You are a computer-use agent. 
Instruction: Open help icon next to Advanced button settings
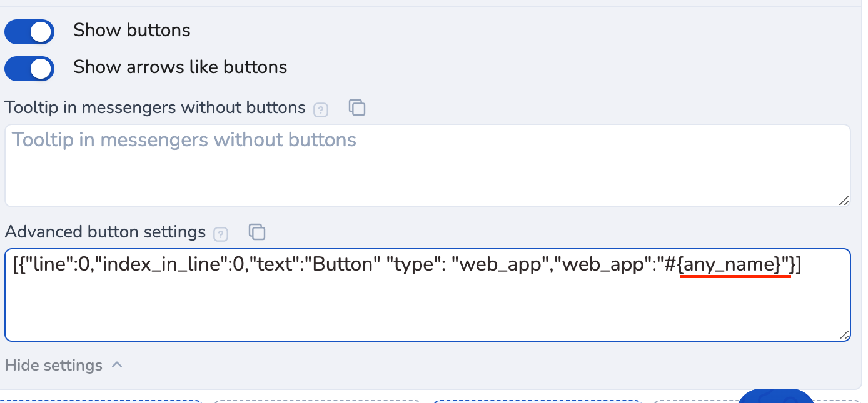point(221,234)
